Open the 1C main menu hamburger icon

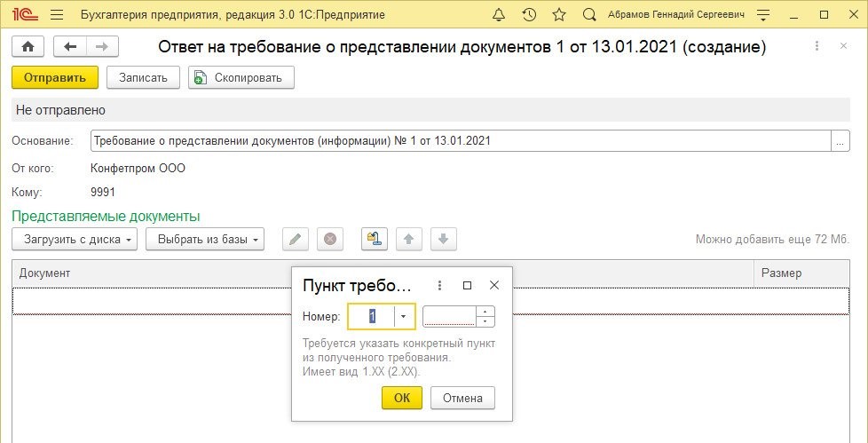click(57, 15)
